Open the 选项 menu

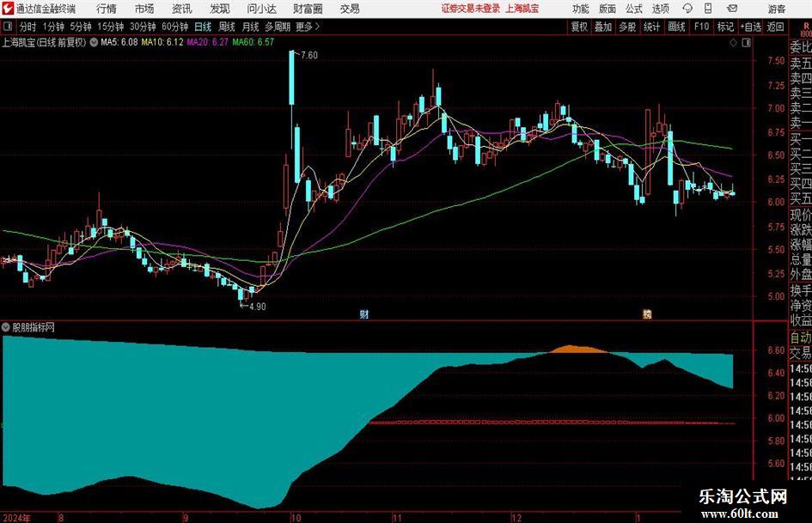click(x=660, y=9)
